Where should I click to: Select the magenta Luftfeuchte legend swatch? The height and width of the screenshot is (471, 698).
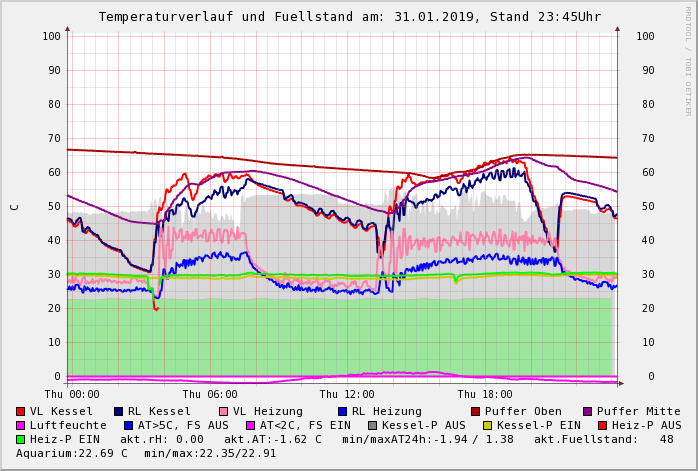tap(21, 425)
